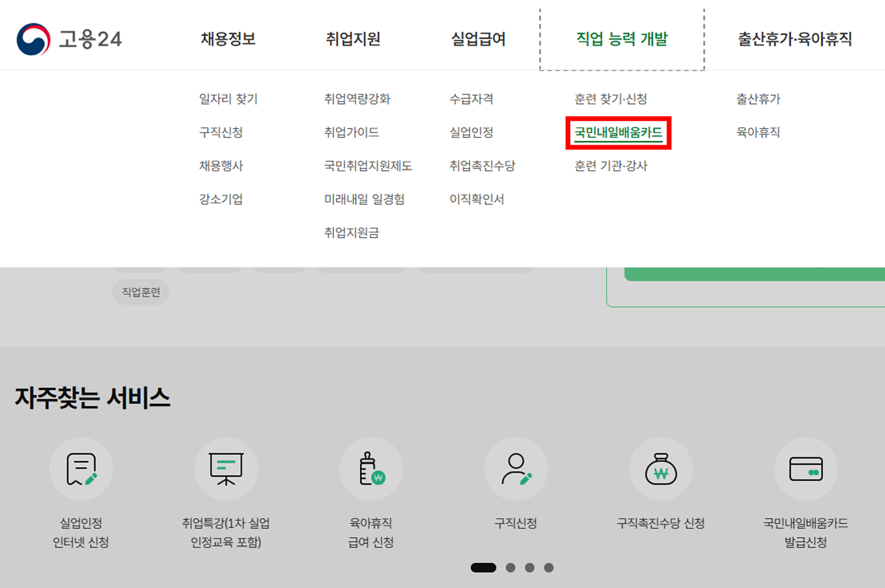
Task: Click 국민내일배움카드 발급신청 card icon
Action: pos(806,469)
